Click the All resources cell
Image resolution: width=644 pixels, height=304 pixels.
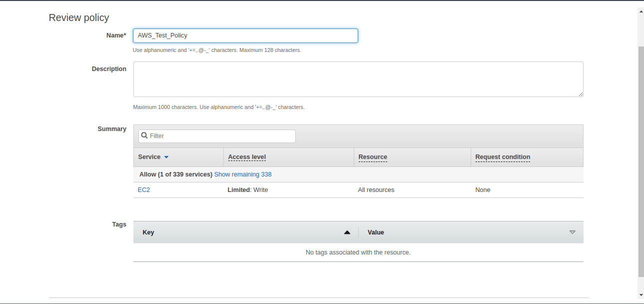(x=376, y=190)
